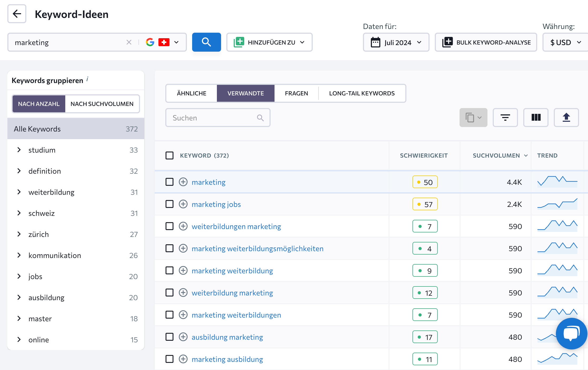This screenshot has height=370, width=588.
Task: Sort by Suchvolumen column
Action: 500,155
